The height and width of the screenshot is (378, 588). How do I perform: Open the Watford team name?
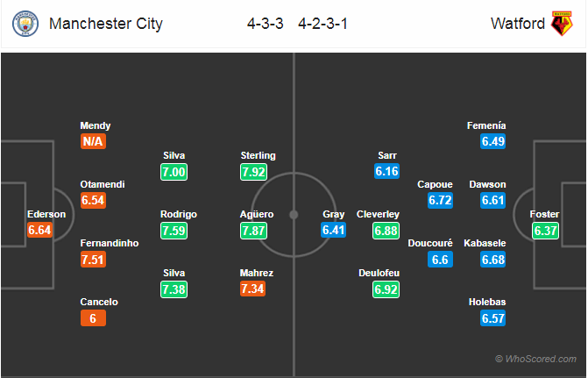[x=518, y=24]
